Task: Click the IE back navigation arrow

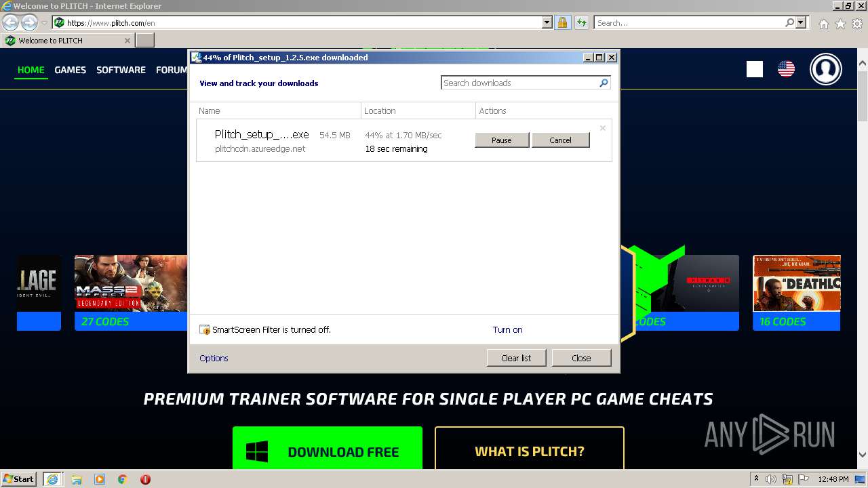Action: (10, 23)
